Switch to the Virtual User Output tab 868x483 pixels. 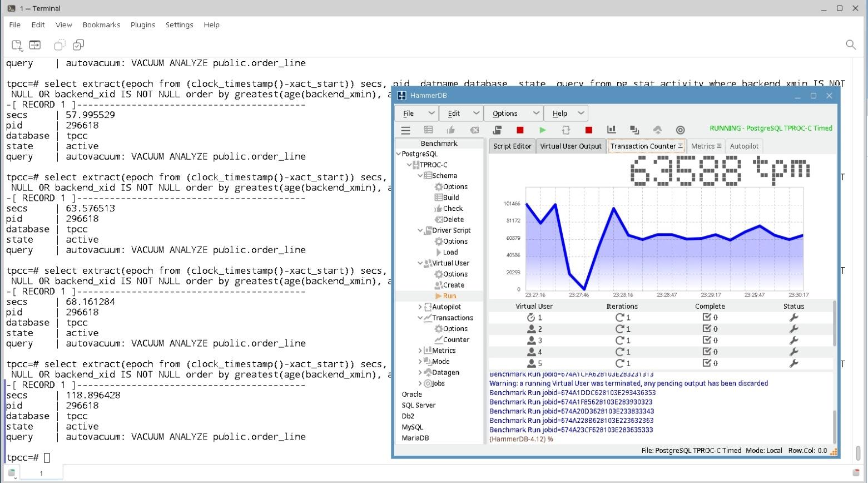click(x=571, y=146)
